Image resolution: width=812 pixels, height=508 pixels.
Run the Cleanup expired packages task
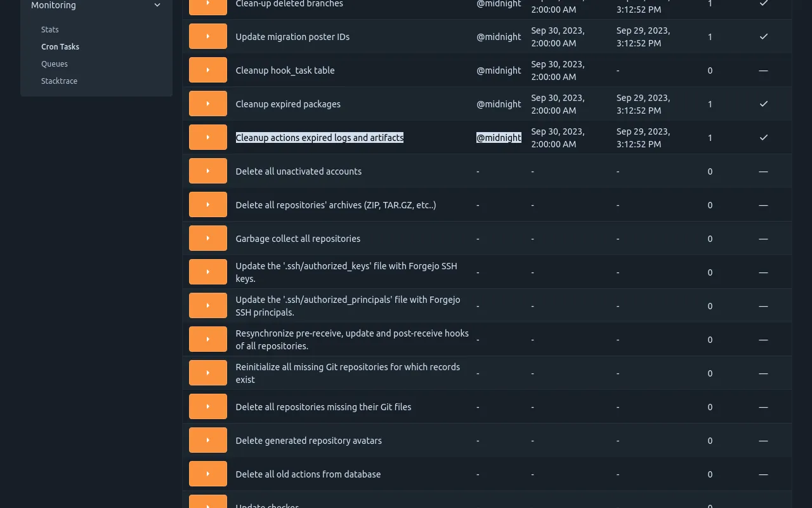coord(207,104)
